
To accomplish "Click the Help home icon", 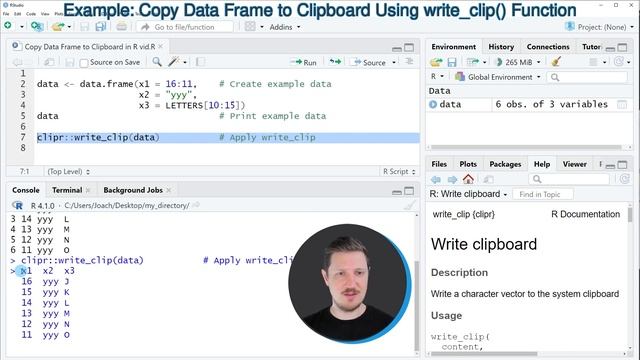I will [468, 179].
